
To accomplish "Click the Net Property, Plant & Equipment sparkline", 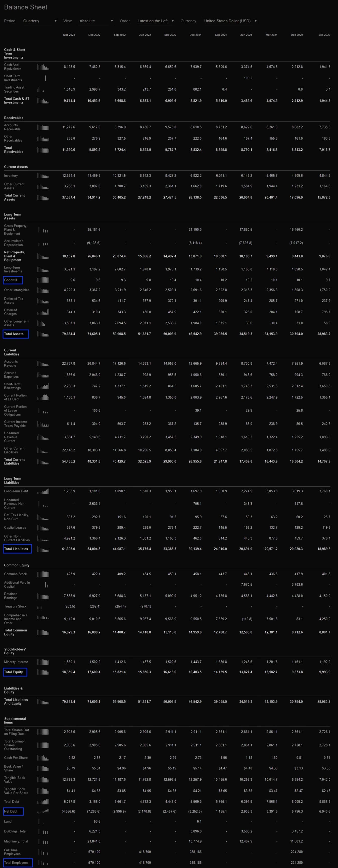I will coord(43,256).
